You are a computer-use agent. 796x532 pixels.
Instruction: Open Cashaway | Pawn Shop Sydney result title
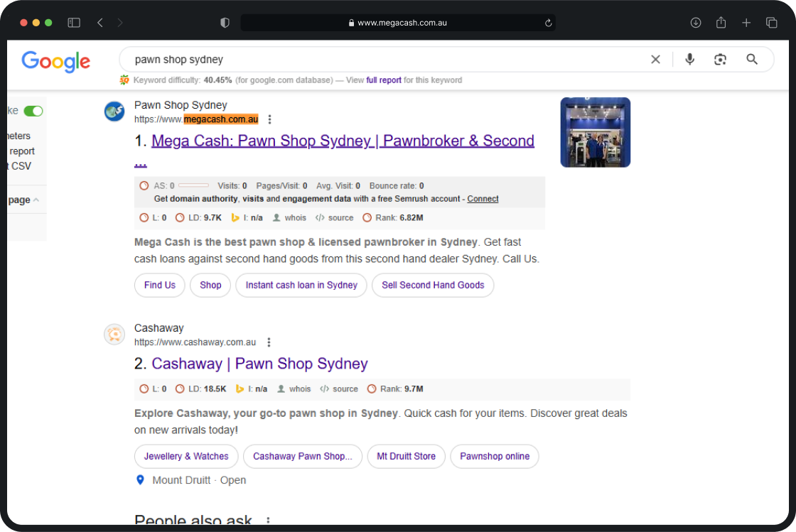click(259, 364)
